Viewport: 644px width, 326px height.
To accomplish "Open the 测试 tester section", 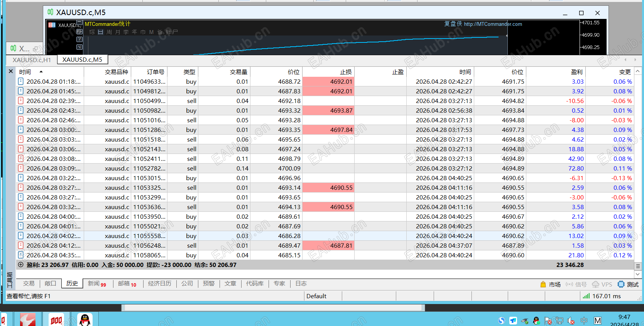I will click(x=628, y=284).
